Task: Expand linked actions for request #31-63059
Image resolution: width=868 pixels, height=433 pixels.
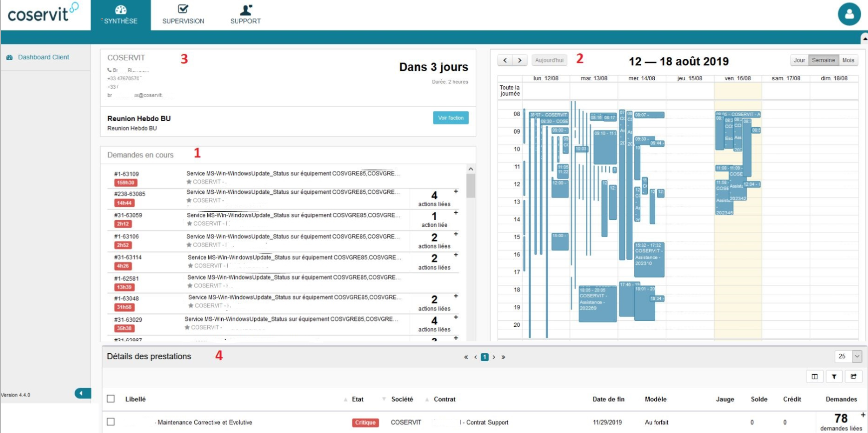Action: click(x=455, y=213)
